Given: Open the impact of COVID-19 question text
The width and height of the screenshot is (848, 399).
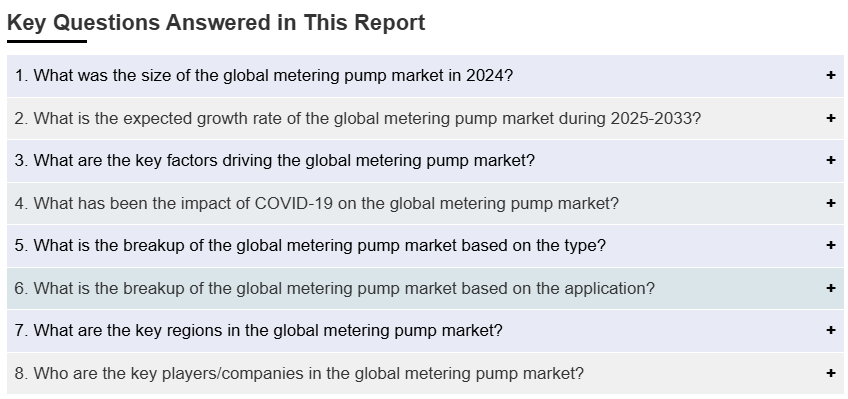Looking at the screenshot, I should 316,203.
